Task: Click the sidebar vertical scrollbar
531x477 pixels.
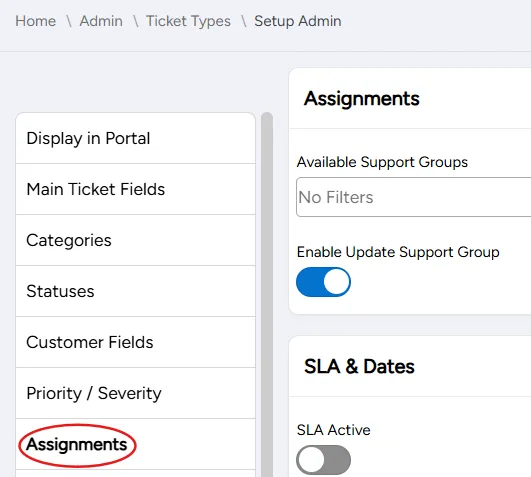Action: [267, 295]
